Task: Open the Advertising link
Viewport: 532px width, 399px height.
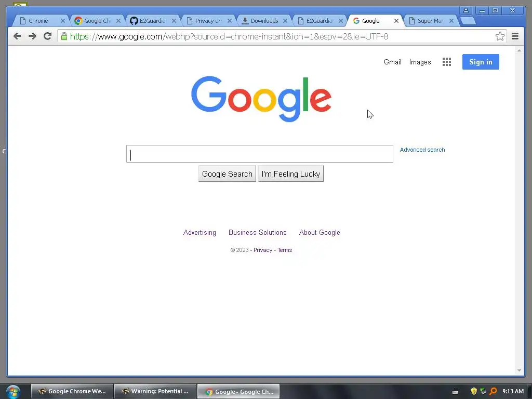Action: pos(199,232)
